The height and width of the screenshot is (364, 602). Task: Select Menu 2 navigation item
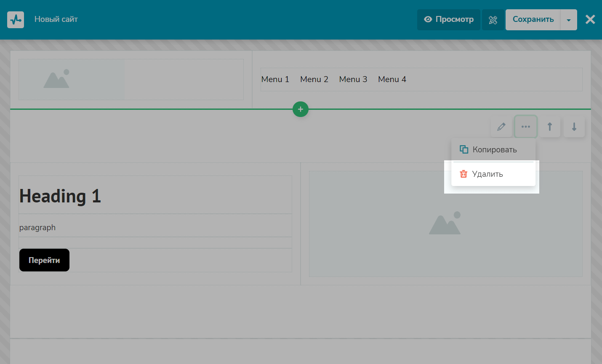(314, 79)
